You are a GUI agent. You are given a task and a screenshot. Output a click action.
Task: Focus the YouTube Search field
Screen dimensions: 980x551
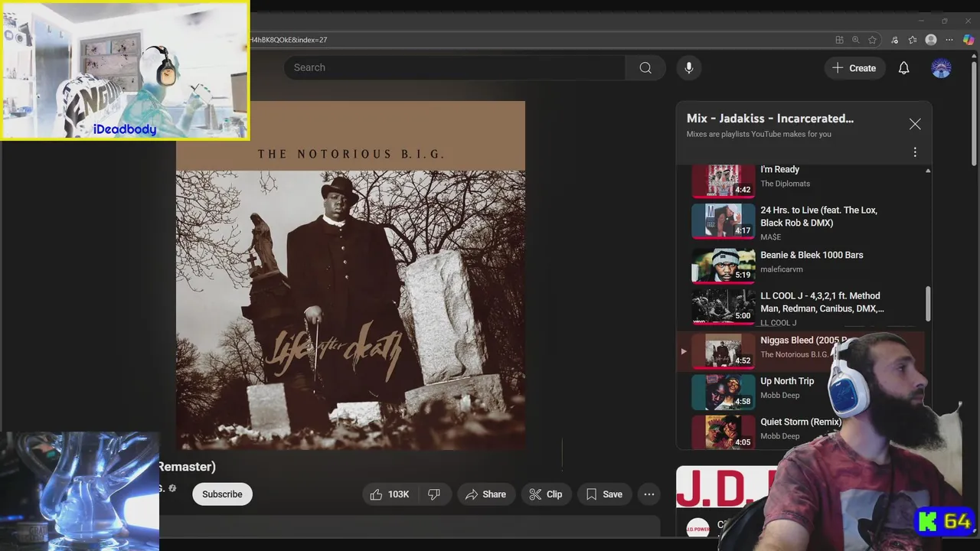(x=455, y=68)
